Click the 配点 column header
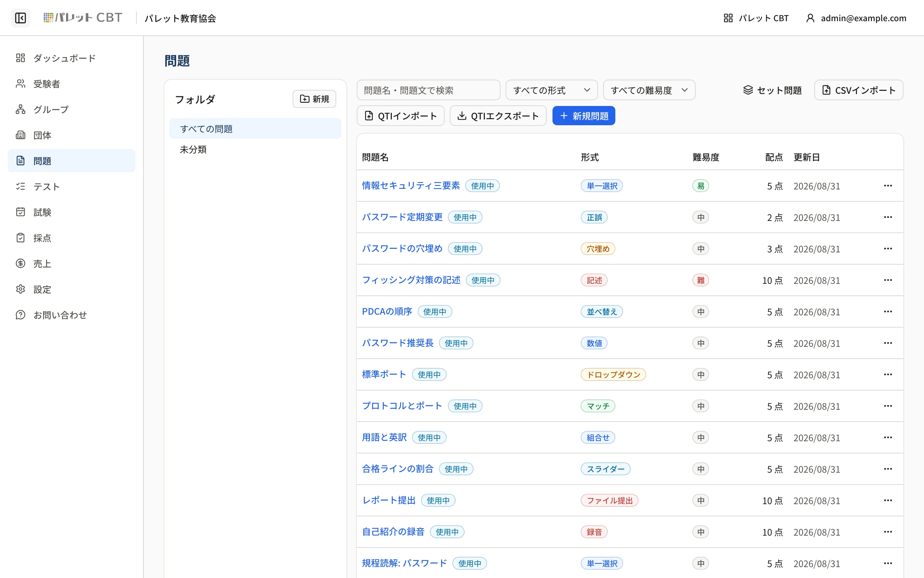 [x=774, y=157]
